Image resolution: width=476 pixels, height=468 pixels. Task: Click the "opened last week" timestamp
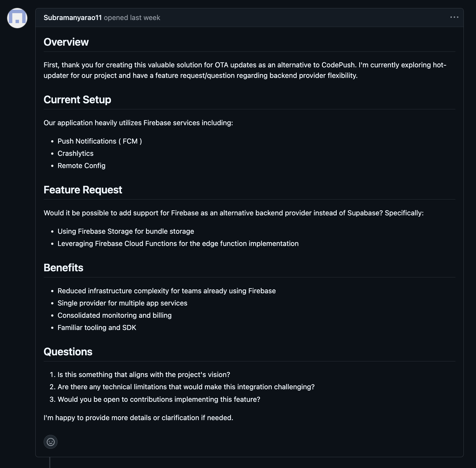132,18
